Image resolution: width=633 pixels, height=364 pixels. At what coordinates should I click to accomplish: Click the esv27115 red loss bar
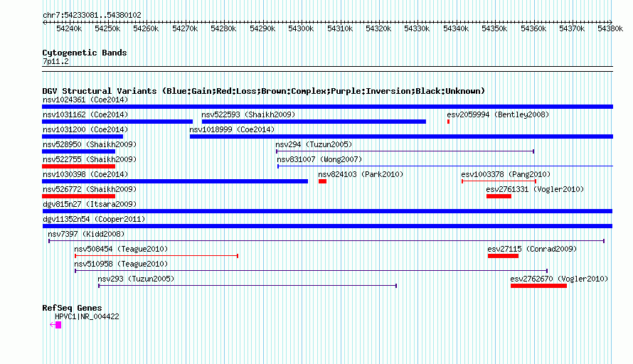click(503, 256)
